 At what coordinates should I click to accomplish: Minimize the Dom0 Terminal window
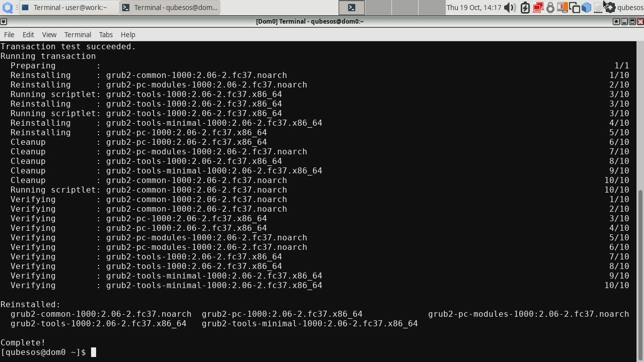(x=624, y=22)
